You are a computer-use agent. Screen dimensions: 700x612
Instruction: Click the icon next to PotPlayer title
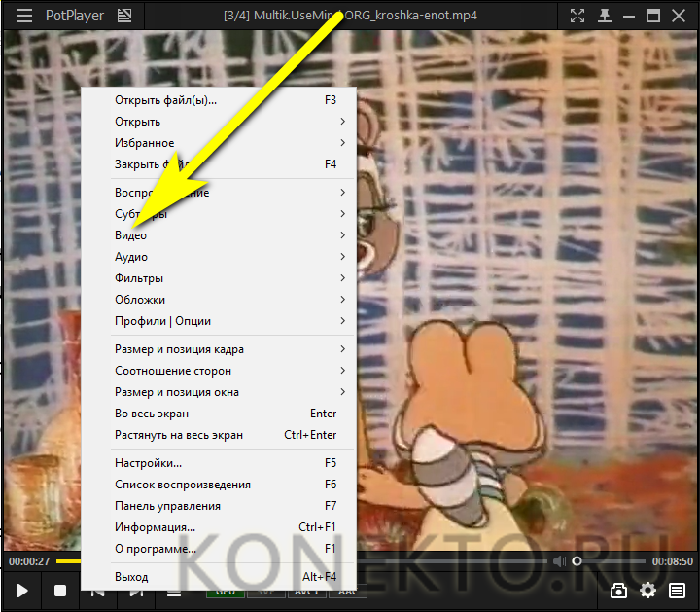pyautogui.click(x=124, y=16)
